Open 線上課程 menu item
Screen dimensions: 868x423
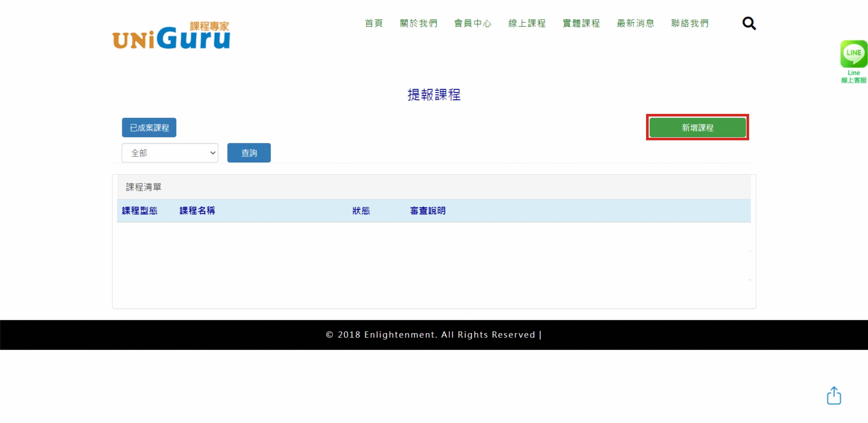click(x=527, y=23)
